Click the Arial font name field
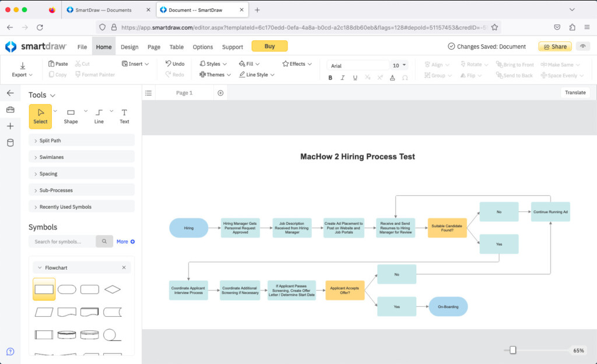This screenshot has height=364, width=597. (x=358, y=65)
